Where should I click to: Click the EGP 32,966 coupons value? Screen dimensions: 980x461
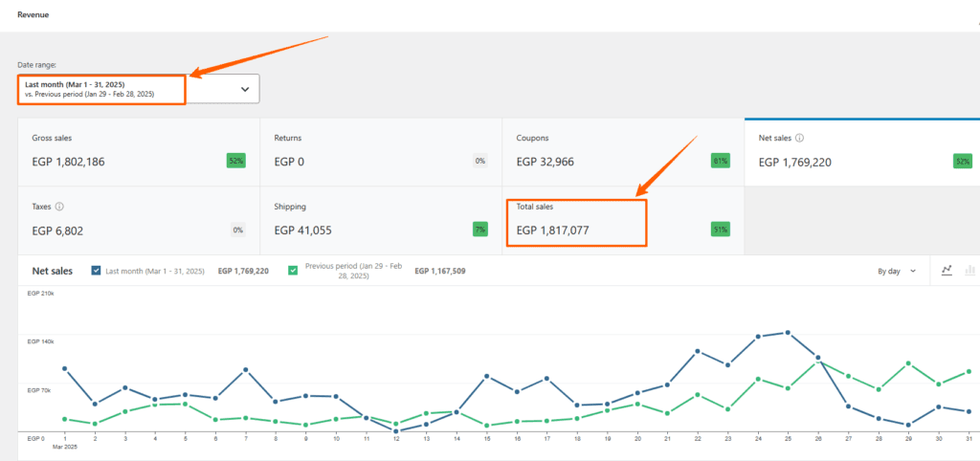coord(545,162)
